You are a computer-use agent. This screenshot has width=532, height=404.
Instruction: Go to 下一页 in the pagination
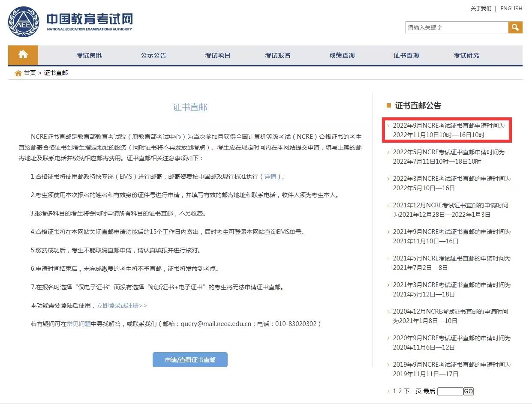tap(412, 391)
